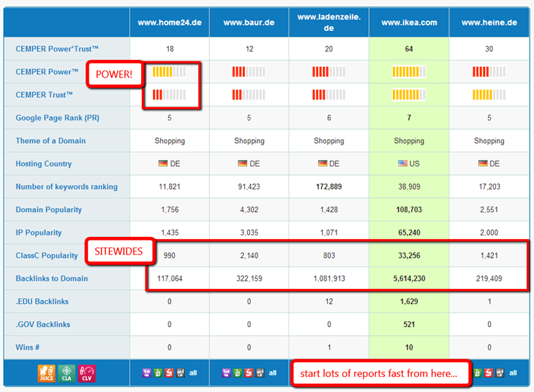Screen dimensions: 534x392
Task: Start all reports for home24.de
Action: point(193,373)
